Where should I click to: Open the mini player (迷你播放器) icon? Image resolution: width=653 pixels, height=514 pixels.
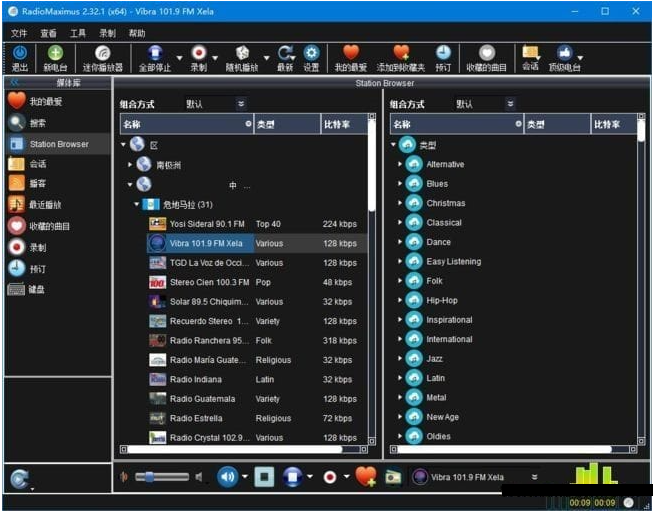pyautogui.click(x=102, y=53)
